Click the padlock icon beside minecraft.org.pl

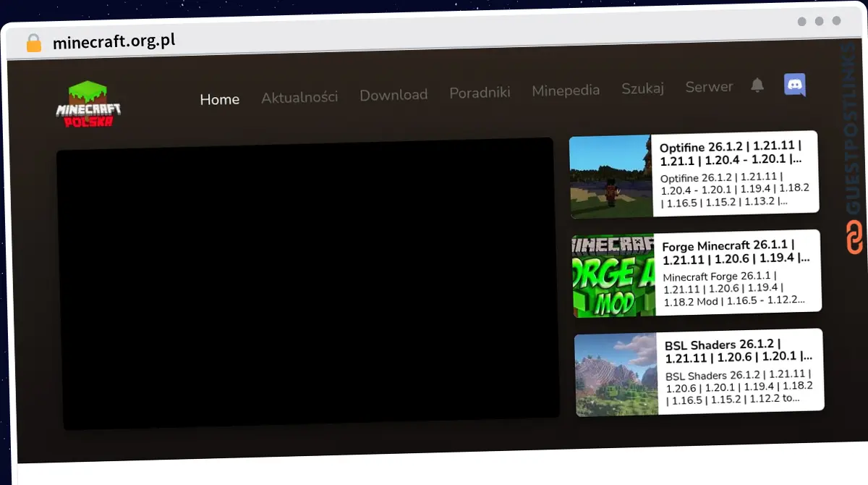tap(34, 43)
